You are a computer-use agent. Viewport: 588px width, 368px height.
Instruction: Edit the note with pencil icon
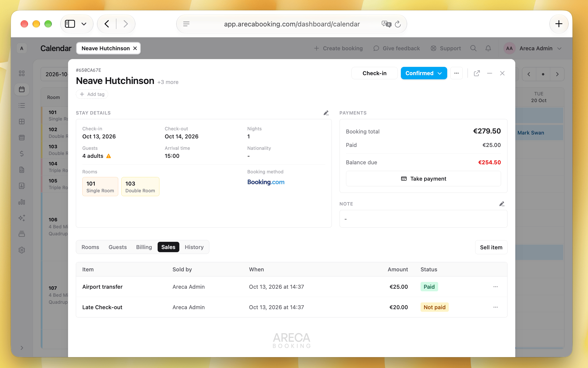pyautogui.click(x=502, y=204)
